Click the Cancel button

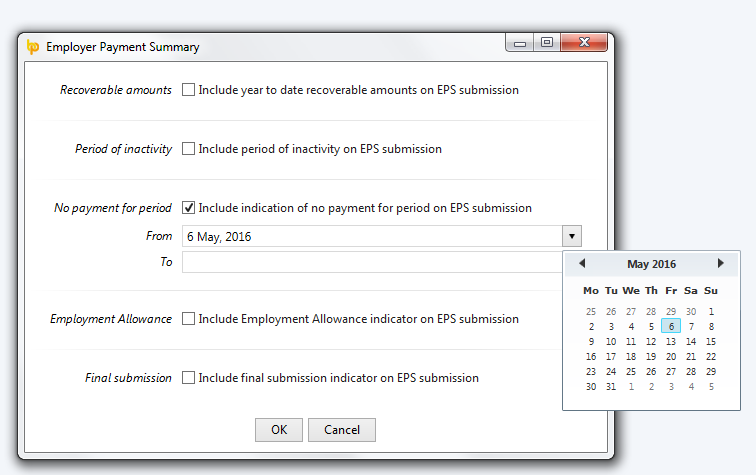coord(342,430)
